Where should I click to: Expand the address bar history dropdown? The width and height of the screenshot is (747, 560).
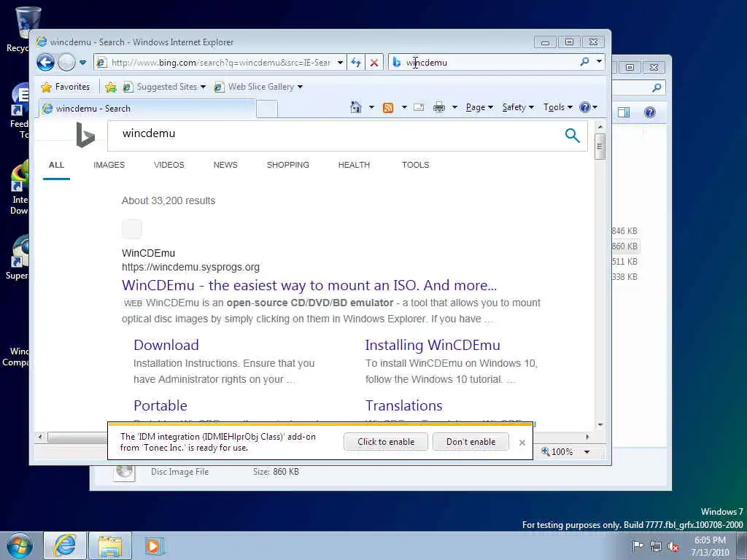(340, 63)
